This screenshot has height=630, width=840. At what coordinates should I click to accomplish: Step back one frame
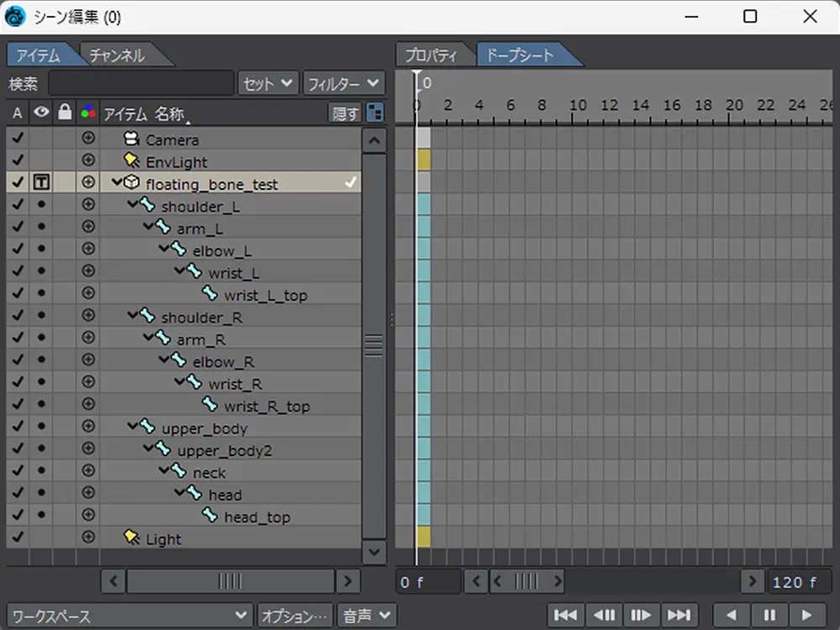pos(603,615)
